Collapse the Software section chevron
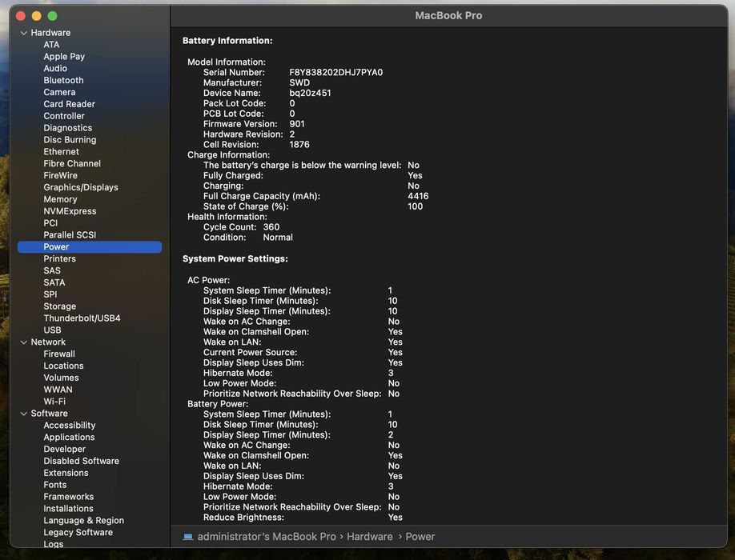Viewport: 735px width, 560px height. [23, 414]
